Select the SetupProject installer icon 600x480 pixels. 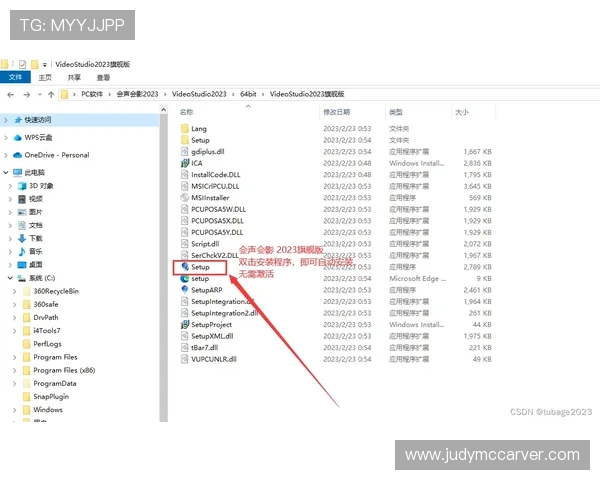pos(185,324)
